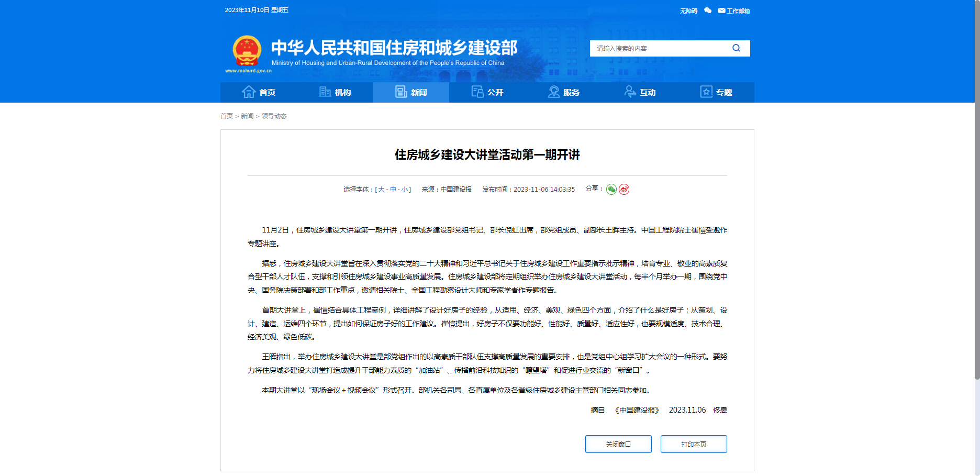Go to 首页 in the breadcrumb
This screenshot has width=980, height=476.
[x=227, y=116]
